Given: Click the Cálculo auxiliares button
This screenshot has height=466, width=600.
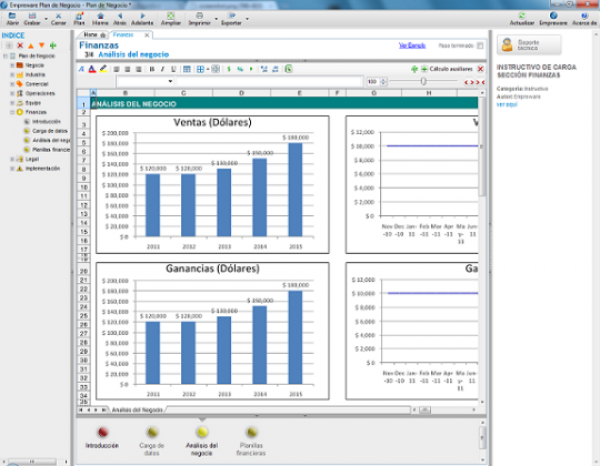Looking at the screenshot, I should point(447,69).
